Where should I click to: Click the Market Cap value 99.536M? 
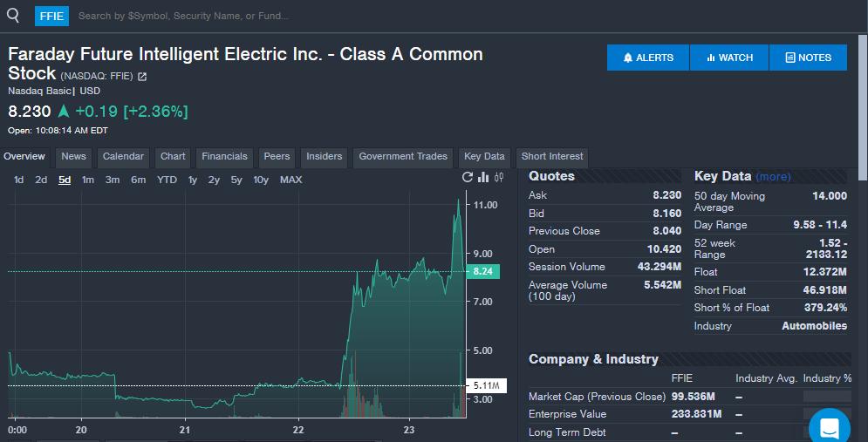(x=693, y=397)
